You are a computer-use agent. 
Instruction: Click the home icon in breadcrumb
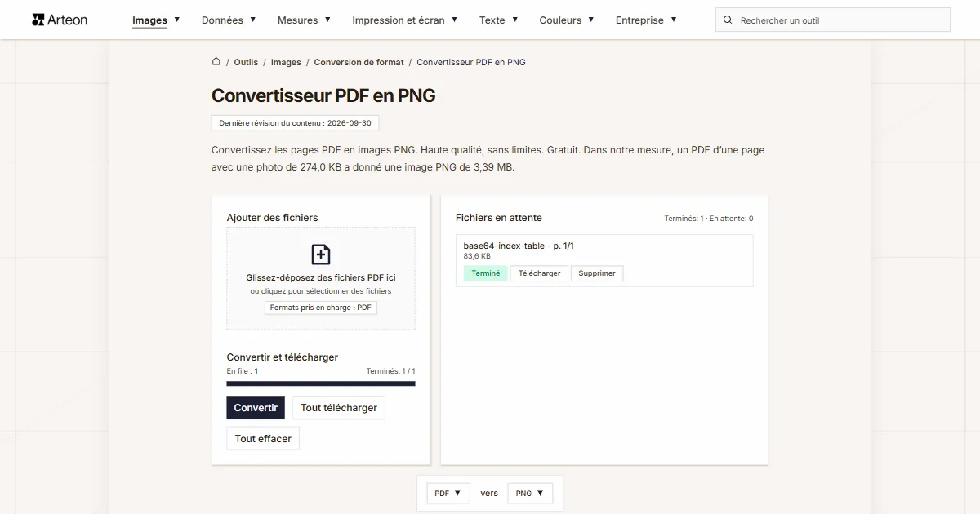(216, 61)
